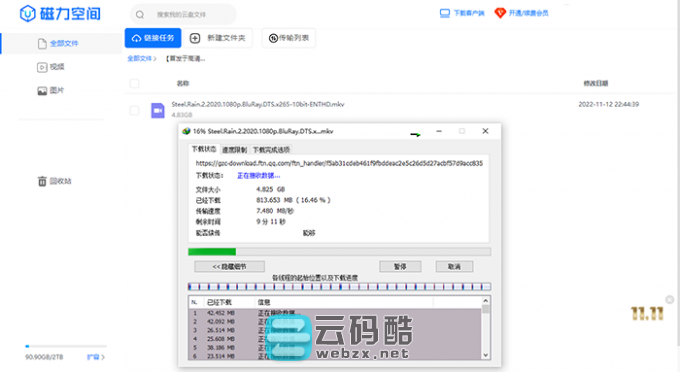Select thread row 4 with 25.608 MB
Screen dimensions: 680x372
(335, 339)
